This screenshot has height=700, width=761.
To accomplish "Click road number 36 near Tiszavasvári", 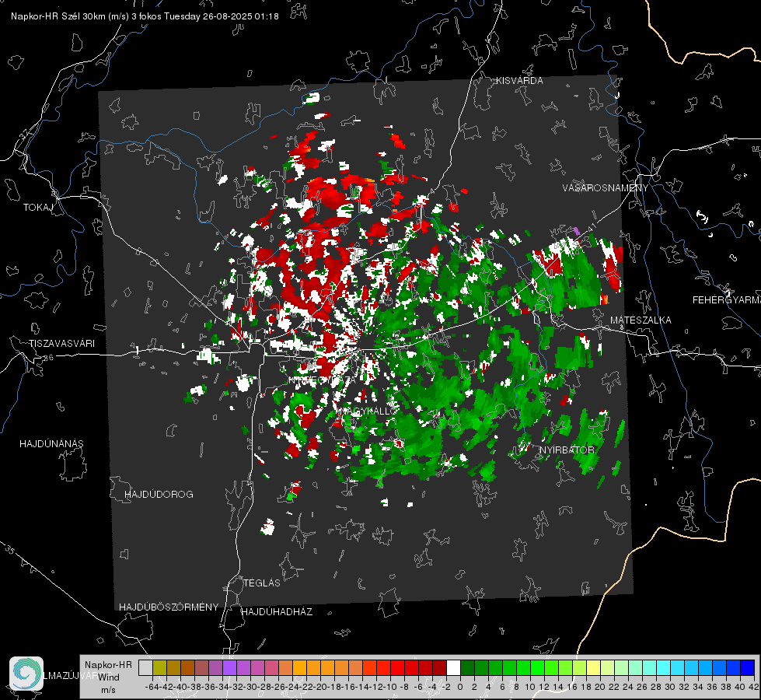I will [x=48, y=358].
